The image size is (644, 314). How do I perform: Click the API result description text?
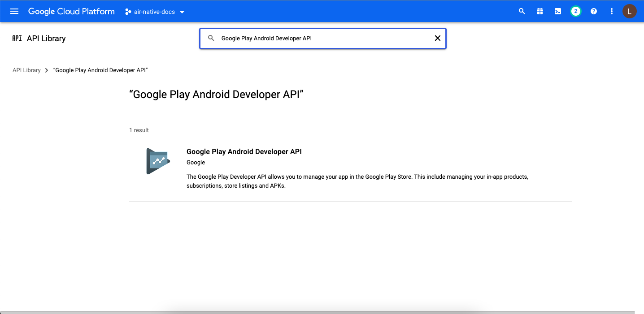[x=357, y=181]
